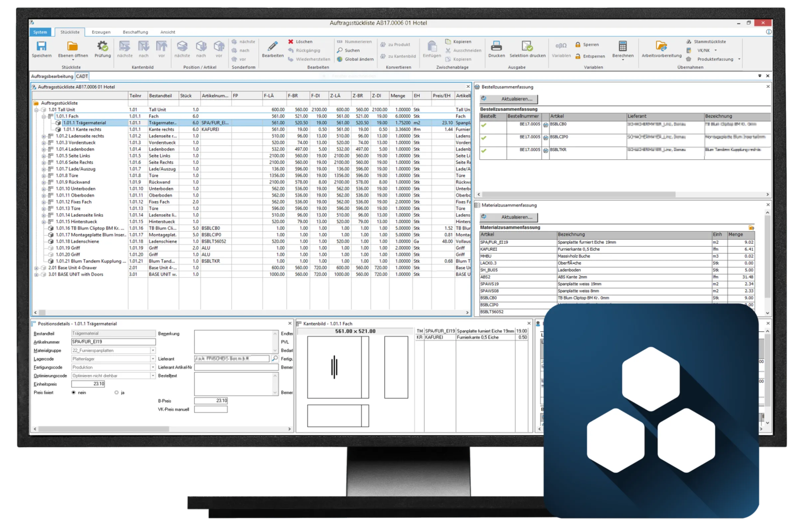The image size is (803, 532).
Task: Click the Artikelnummer input field
Action: point(113,342)
